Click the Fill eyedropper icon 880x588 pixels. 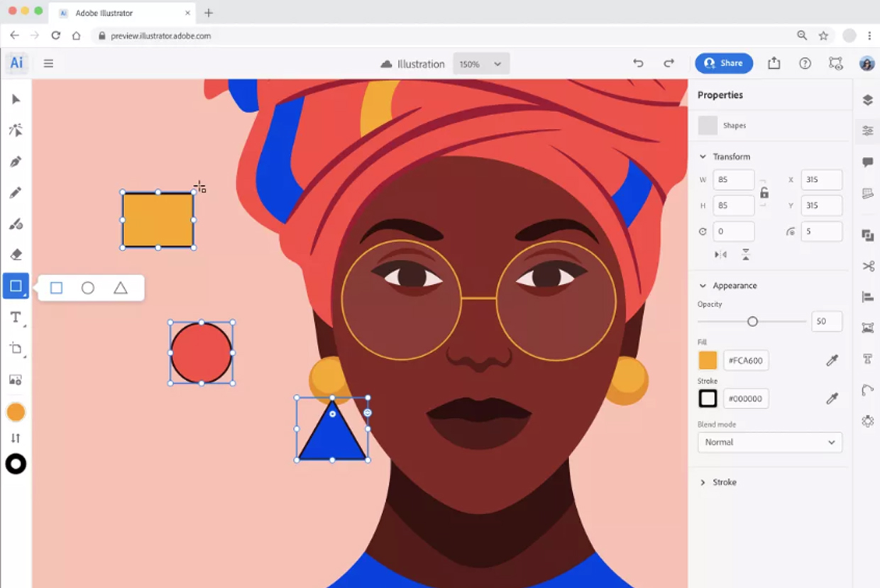click(832, 361)
